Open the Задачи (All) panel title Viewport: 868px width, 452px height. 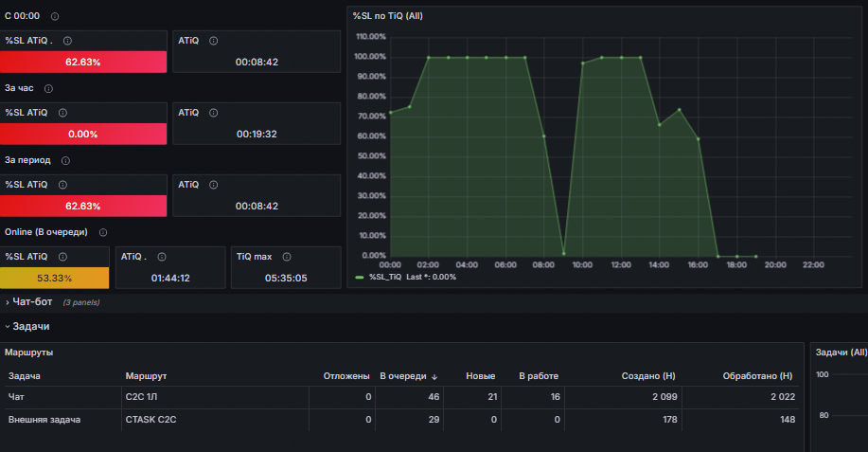pos(841,353)
